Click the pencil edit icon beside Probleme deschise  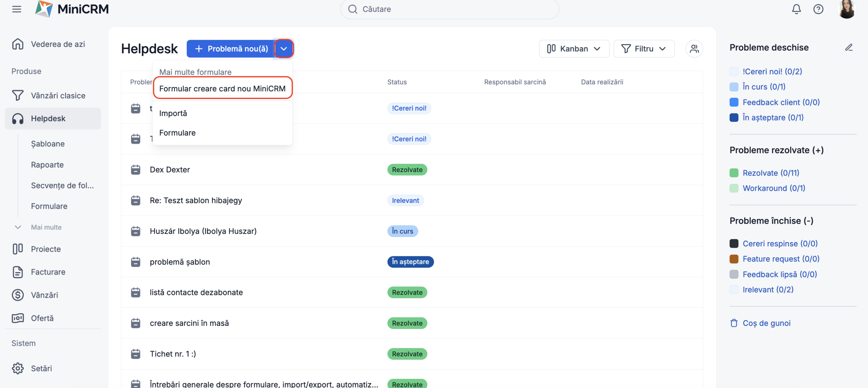(849, 48)
